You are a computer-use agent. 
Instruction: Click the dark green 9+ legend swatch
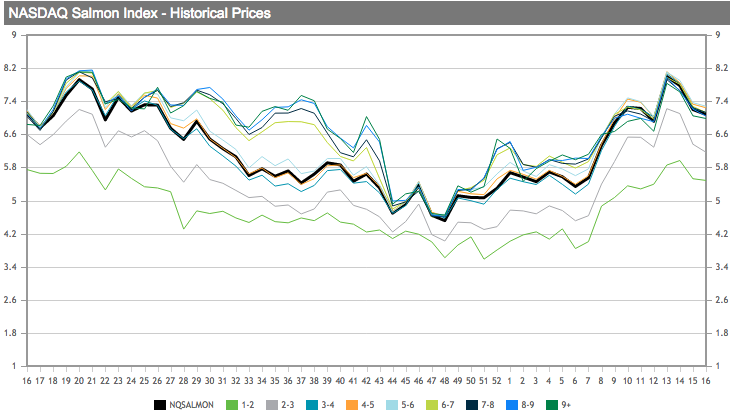[552, 405]
